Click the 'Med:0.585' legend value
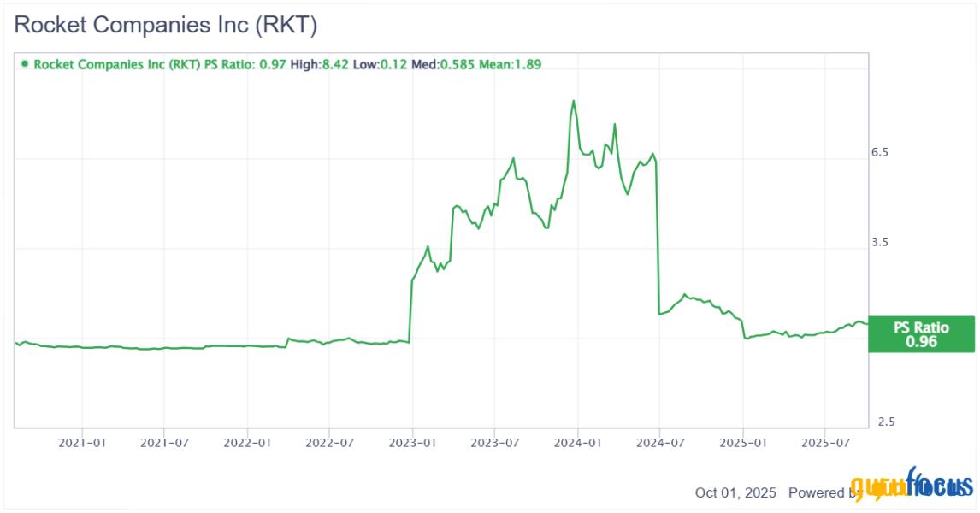The height and width of the screenshot is (513, 980). pos(442,64)
